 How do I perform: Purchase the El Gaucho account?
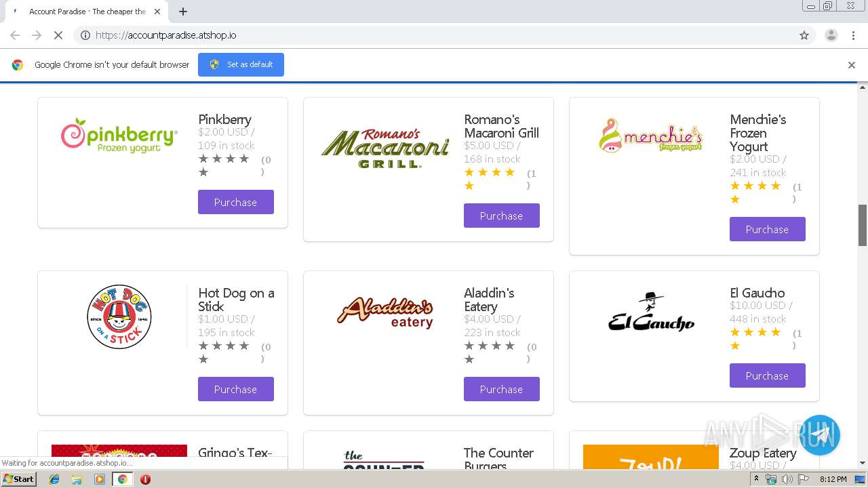pos(768,375)
